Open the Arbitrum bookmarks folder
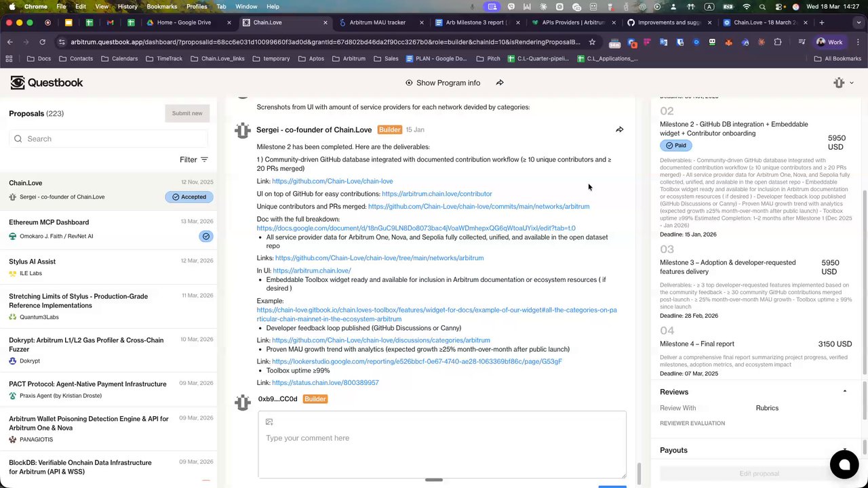 pyautogui.click(x=349, y=59)
